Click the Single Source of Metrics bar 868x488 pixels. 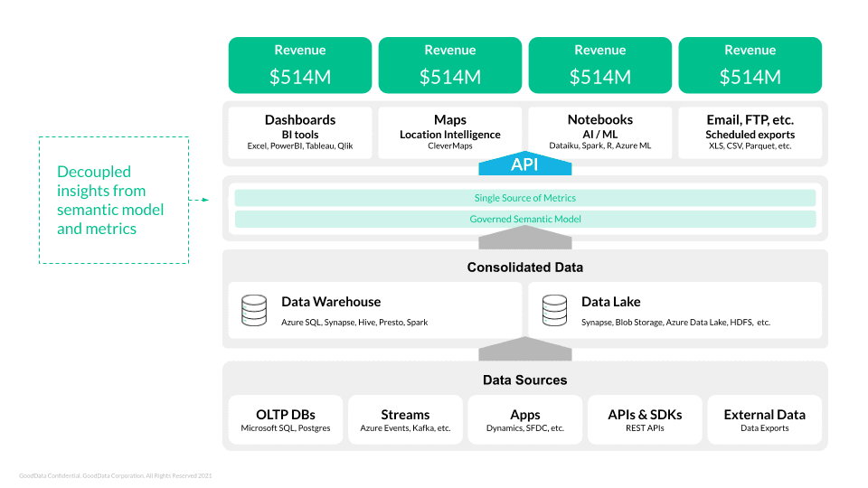point(524,198)
